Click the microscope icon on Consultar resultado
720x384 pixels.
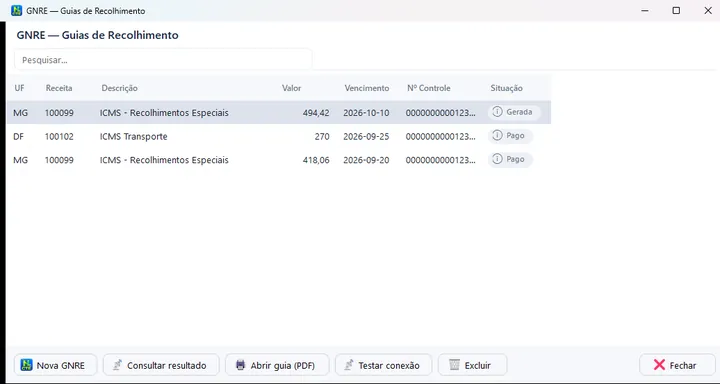coord(117,365)
